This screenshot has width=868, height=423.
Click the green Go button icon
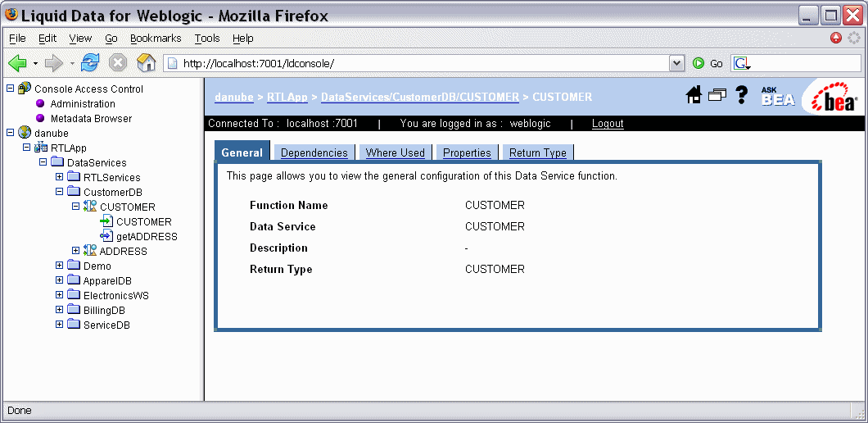coord(698,63)
